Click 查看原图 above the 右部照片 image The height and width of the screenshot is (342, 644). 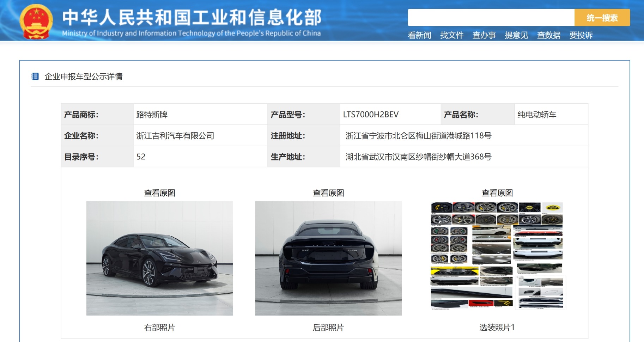click(160, 193)
